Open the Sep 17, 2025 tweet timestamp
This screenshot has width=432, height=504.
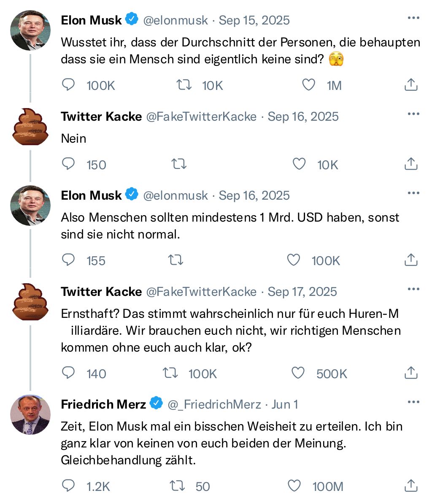(x=302, y=292)
